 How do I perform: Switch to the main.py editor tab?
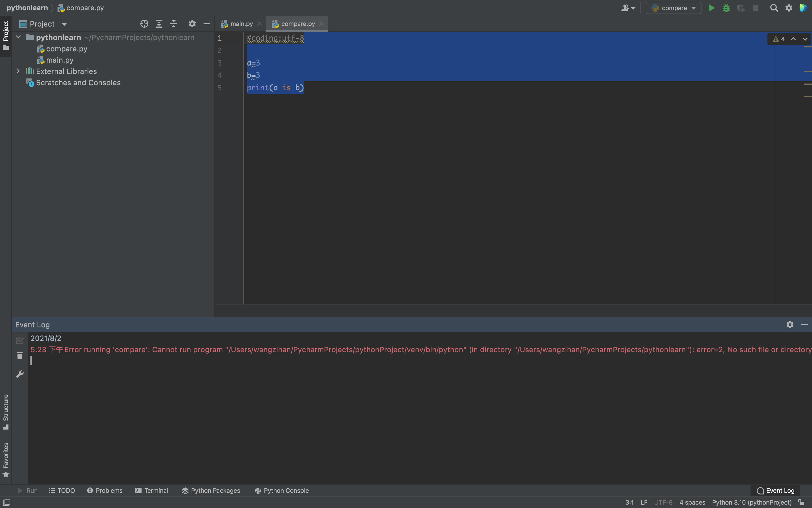click(237, 24)
